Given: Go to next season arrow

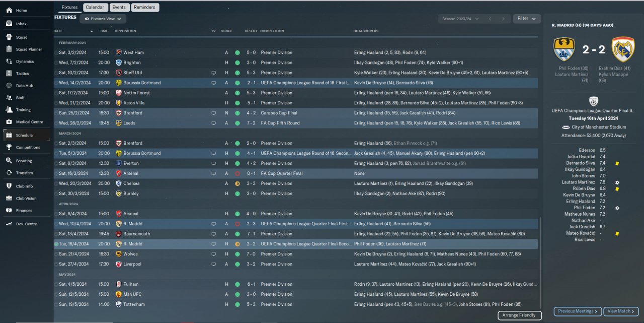Looking at the screenshot, I should (503, 19).
